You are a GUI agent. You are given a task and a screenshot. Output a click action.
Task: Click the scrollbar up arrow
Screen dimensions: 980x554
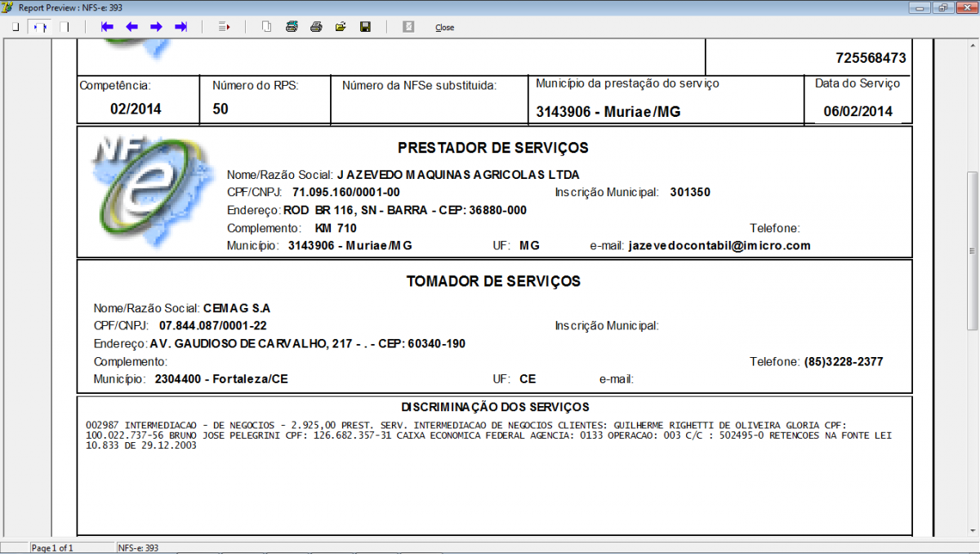pyautogui.click(x=972, y=44)
